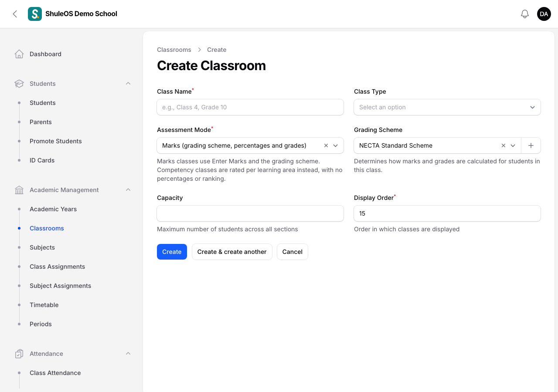Open Students page in sidebar
Image resolution: width=558 pixels, height=392 pixels.
click(x=43, y=103)
